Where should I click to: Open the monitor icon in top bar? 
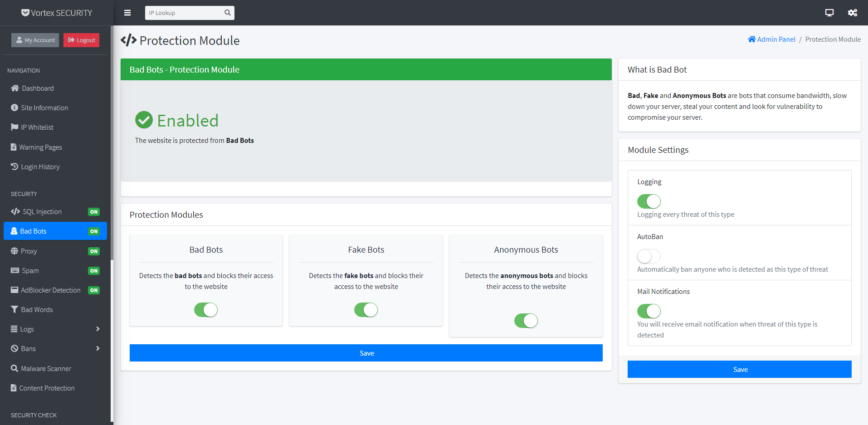coord(829,13)
